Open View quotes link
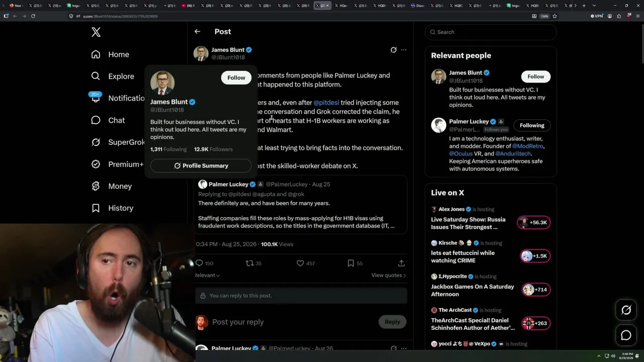 click(x=388, y=276)
